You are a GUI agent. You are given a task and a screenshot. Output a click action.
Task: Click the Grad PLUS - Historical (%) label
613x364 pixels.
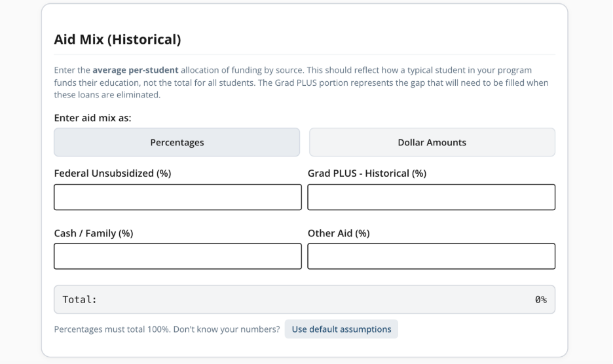(x=367, y=173)
